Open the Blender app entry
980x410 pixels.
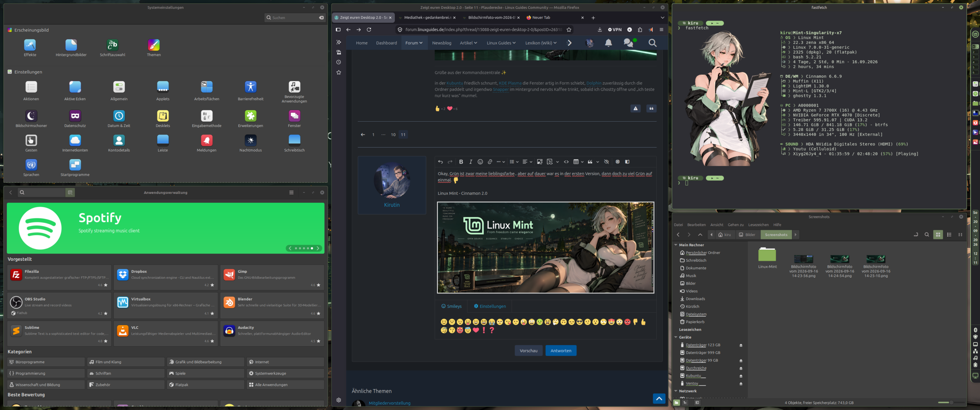click(272, 305)
